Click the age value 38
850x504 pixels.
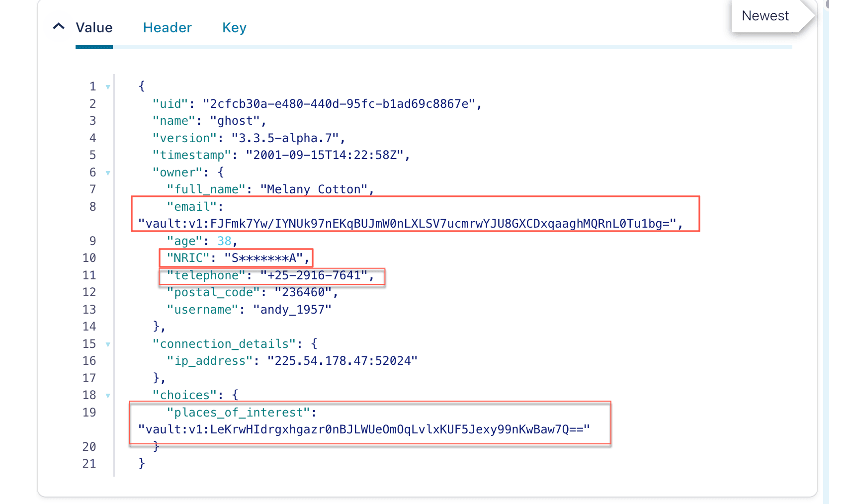(x=224, y=241)
